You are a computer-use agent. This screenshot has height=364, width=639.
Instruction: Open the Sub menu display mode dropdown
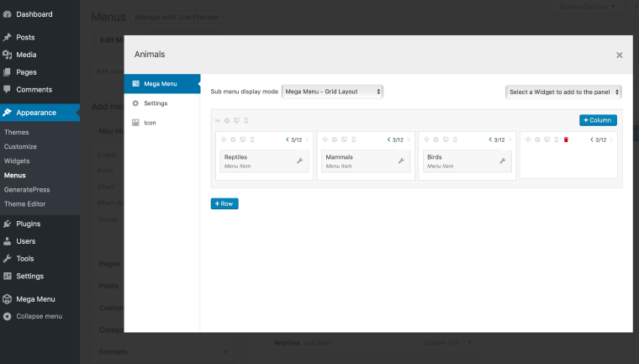tap(332, 92)
